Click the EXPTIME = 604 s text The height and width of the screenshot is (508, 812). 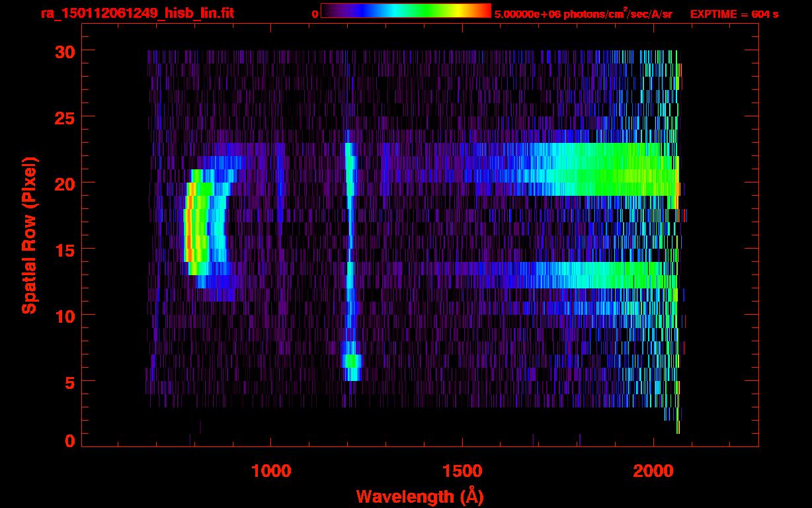click(x=734, y=15)
